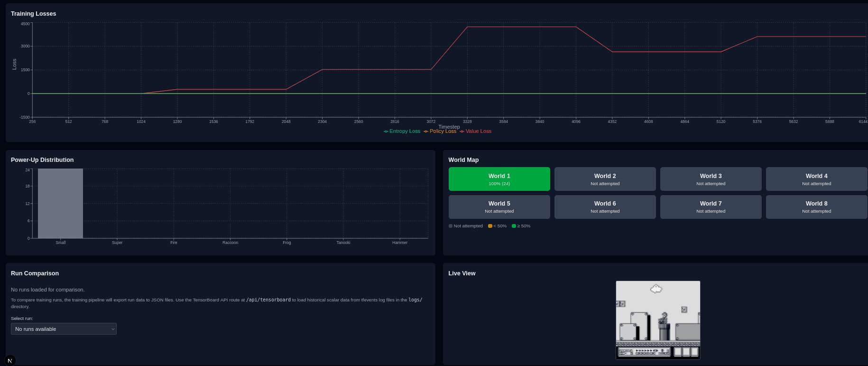This screenshot has height=366, width=868.
Task: Select the green World 1 tile
Action: tap(499, 179)
